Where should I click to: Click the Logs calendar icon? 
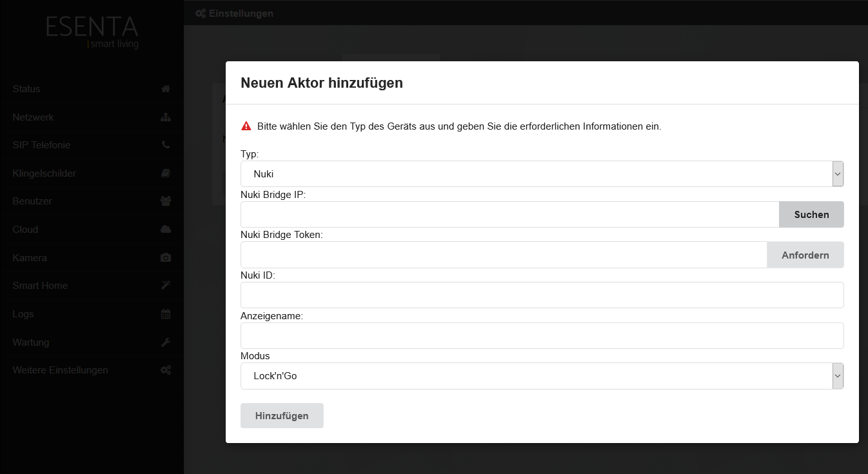click(x=166, y=314)
